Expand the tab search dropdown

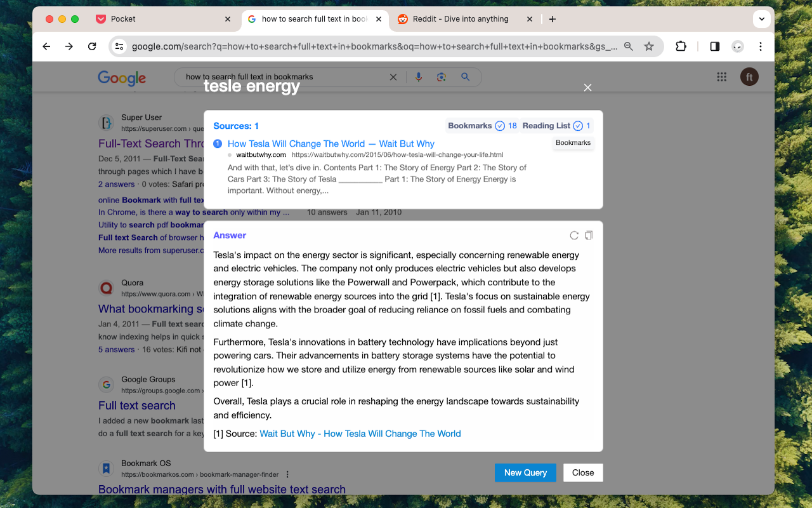point(761,19)
